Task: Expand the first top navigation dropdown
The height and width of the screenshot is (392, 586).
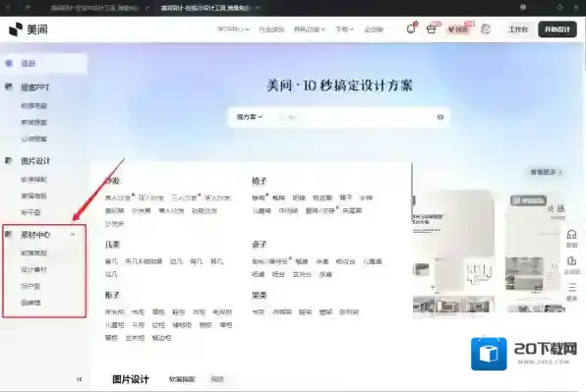Action: [233, 29]
